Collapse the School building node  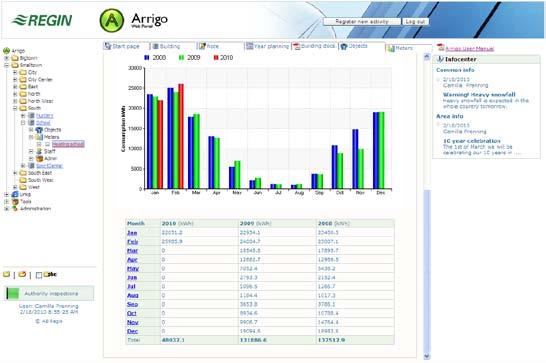[x=23, y=123]
